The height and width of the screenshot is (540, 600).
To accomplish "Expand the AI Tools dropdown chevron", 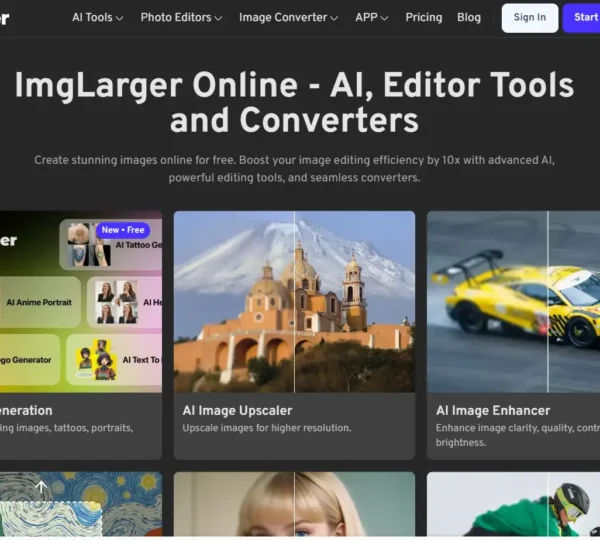I will (119, 18).
